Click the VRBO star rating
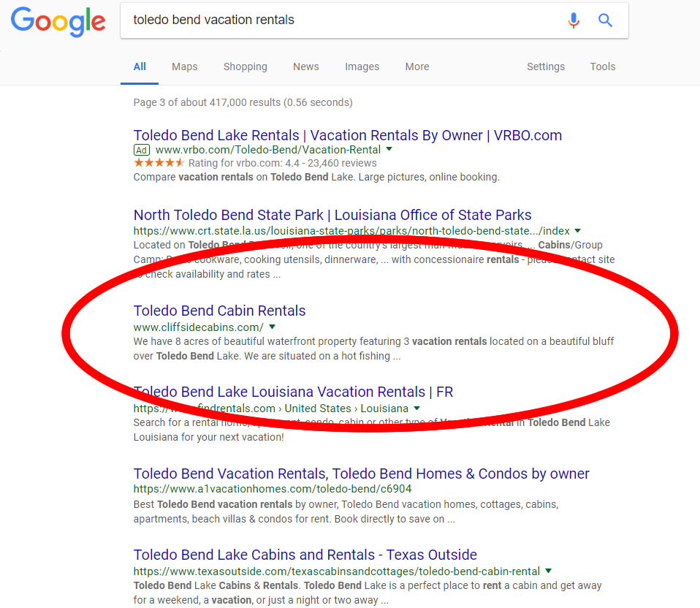The width and height of the screenshot is (700, 608). [159, 163]
